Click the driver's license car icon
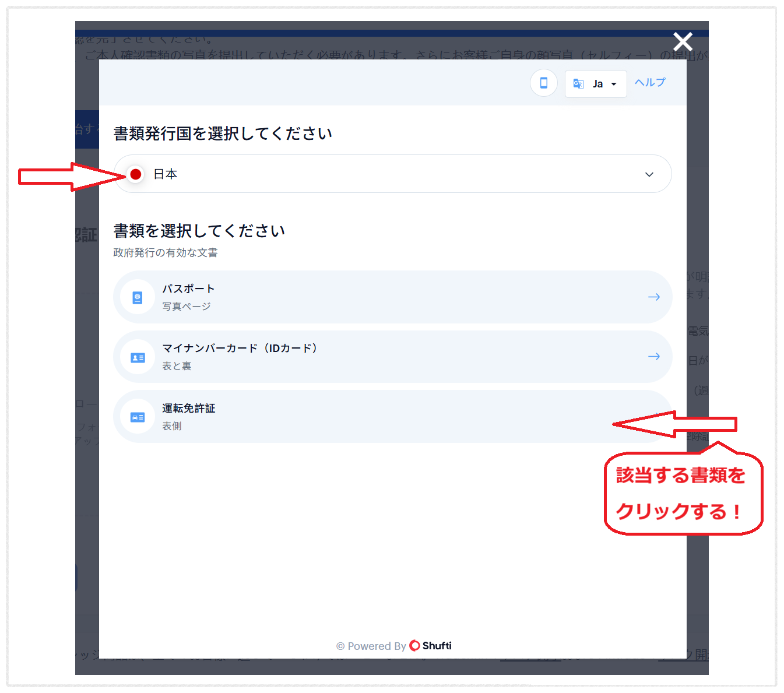Image resolution: width=784 pixels, height=693 pixels. click(x=138, y=417)
